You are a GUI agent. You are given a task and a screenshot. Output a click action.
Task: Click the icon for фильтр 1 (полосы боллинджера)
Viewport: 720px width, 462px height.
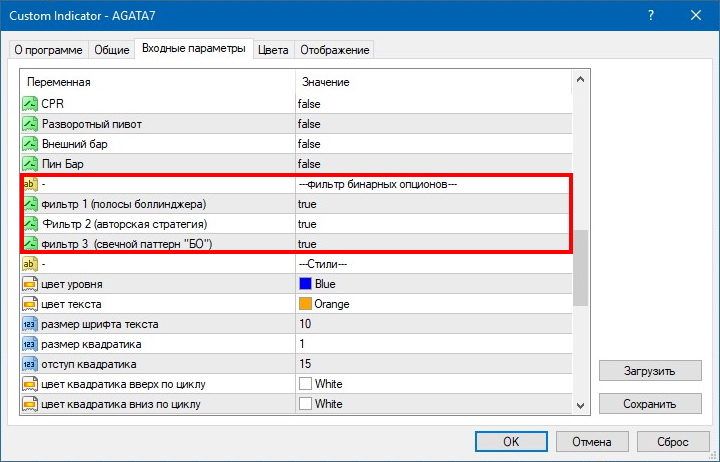29,204
